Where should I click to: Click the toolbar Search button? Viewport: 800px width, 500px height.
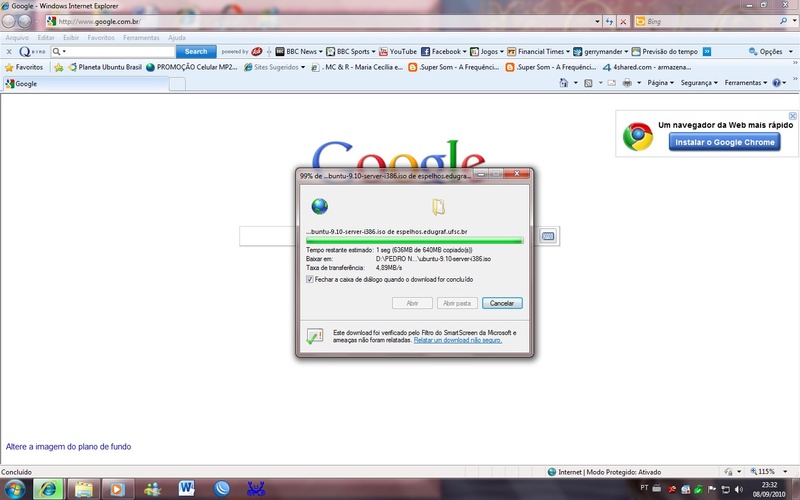click(x=196, y=52)
